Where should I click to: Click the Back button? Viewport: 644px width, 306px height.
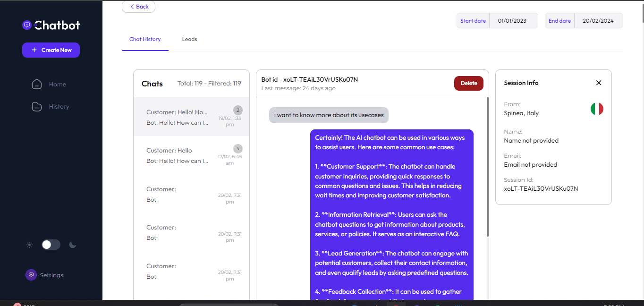138,7
